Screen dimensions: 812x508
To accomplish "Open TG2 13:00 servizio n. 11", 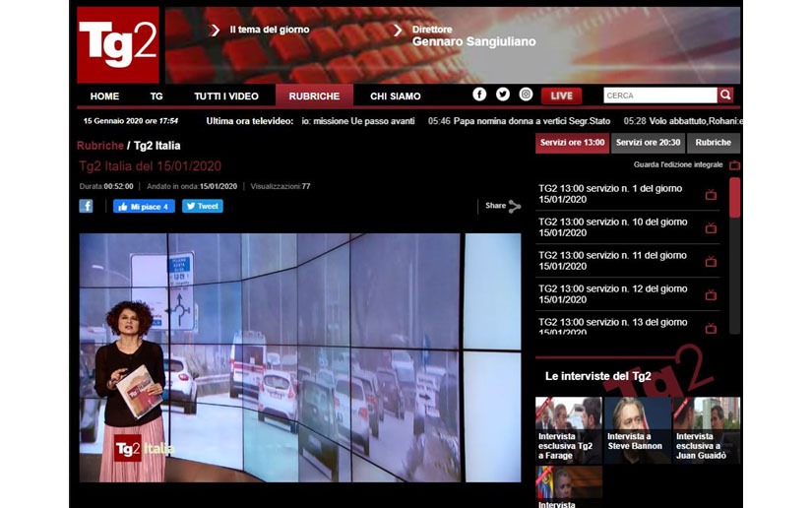I will pos(612,261).
